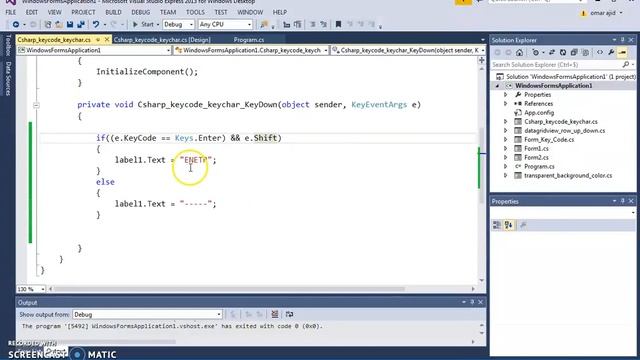640x360 pixels.
Task: Undo the last edit
Action: tap(96, 24)
